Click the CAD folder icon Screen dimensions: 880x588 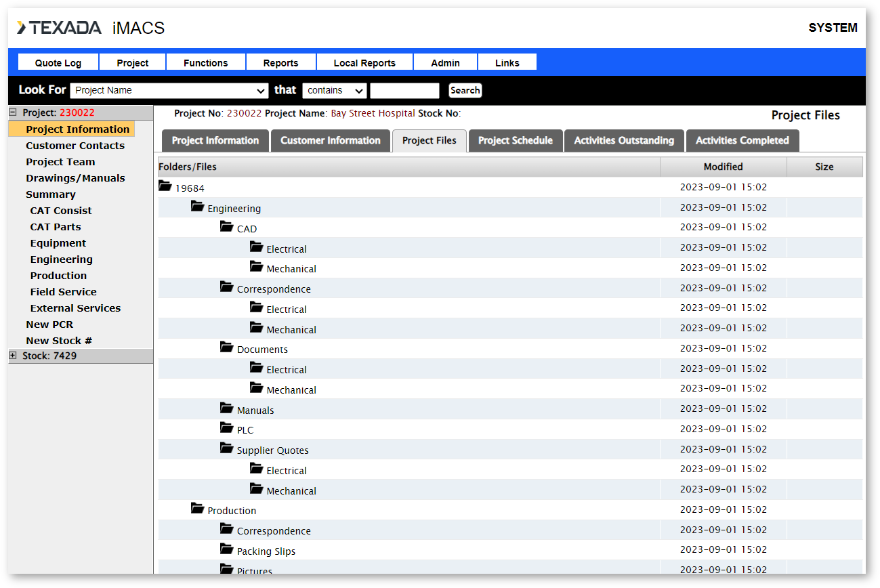pos(226,227)
